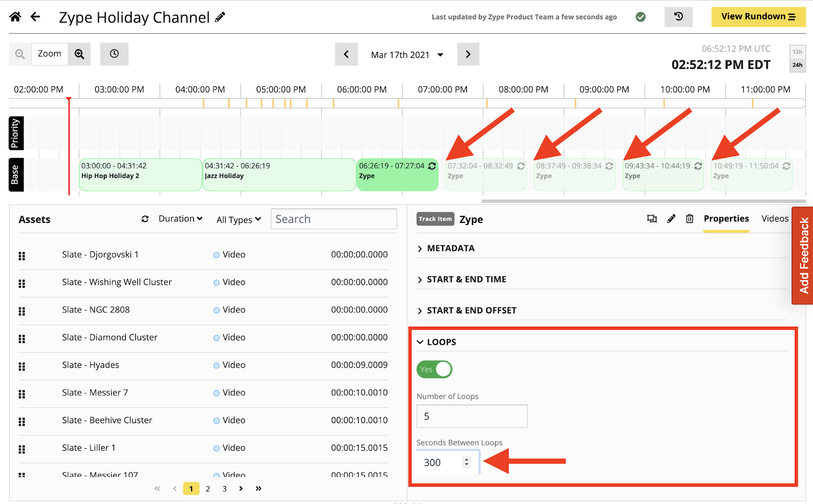The image size is (813, 504).
Task: Refresh the Assets list
Action: tap(145, 219)
